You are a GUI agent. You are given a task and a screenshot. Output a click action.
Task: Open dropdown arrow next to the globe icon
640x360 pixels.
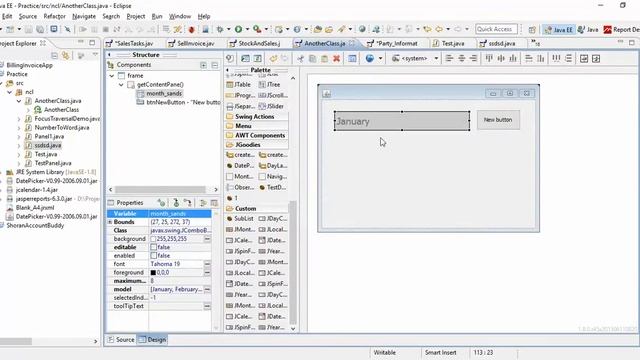click(380, 58)
